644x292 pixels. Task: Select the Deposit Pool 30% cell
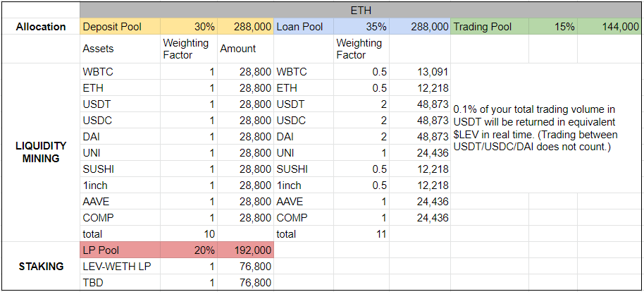coord(189,27)
